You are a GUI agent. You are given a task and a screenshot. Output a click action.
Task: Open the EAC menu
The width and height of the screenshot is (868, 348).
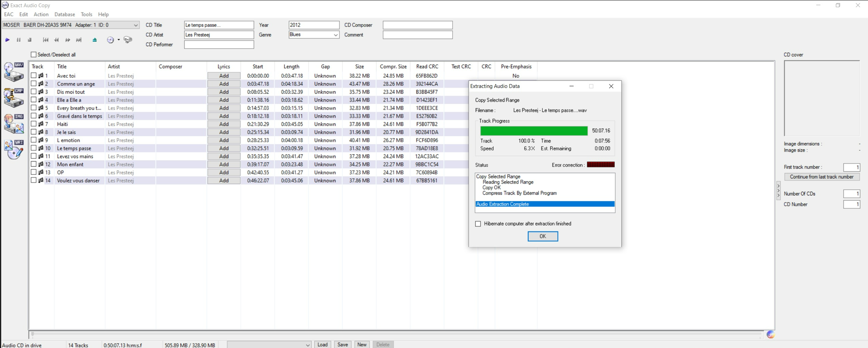click(x=9, y=14)
